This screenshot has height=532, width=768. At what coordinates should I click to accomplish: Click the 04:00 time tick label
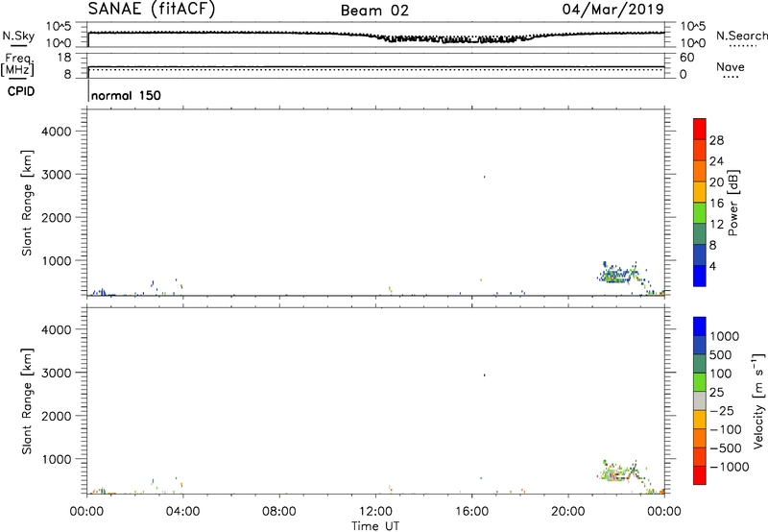[182, 512]
